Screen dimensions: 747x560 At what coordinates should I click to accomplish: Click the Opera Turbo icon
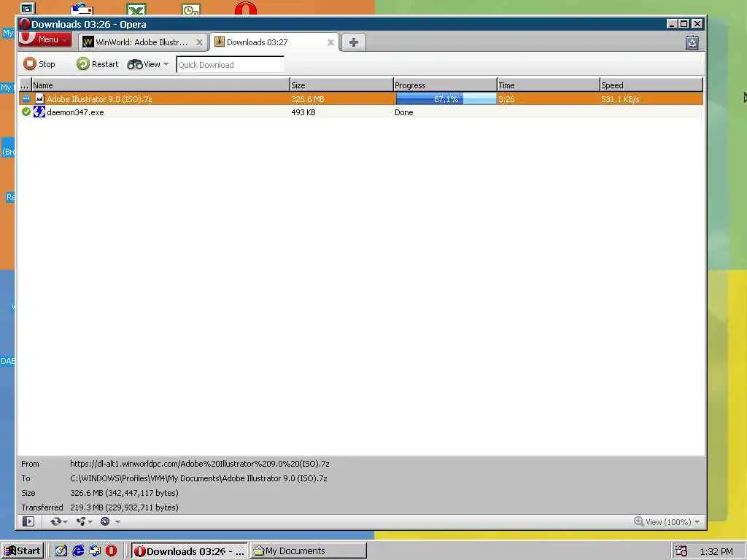[105, 521]
